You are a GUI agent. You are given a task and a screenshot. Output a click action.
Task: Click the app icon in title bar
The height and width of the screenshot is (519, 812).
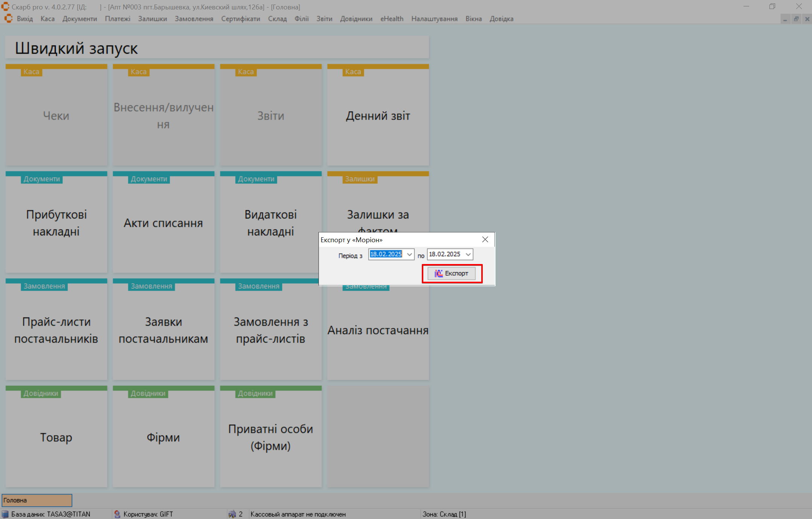tap(5, 7)
